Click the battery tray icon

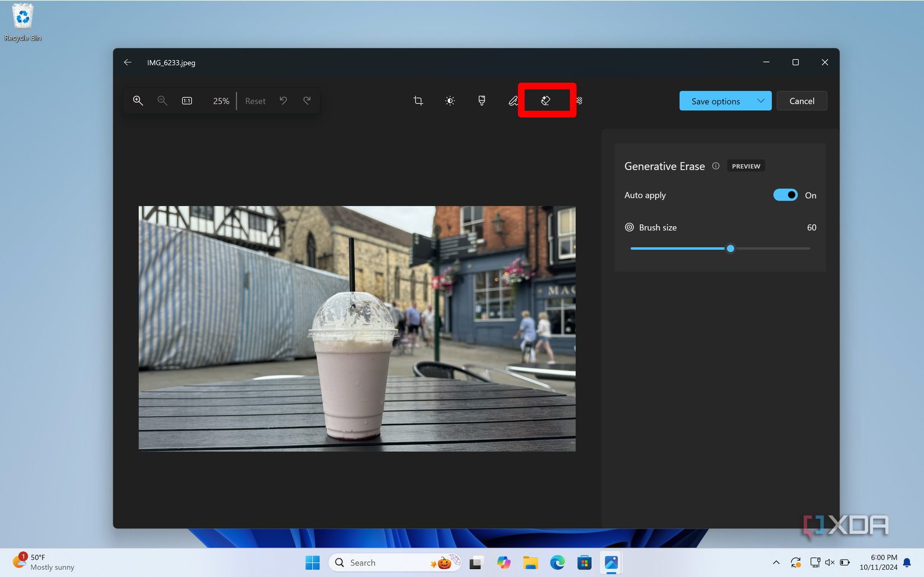(844, 562)
